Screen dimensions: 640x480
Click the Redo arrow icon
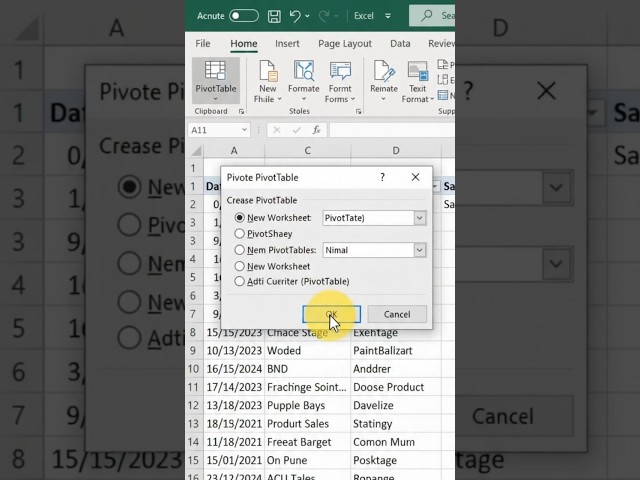324,16
